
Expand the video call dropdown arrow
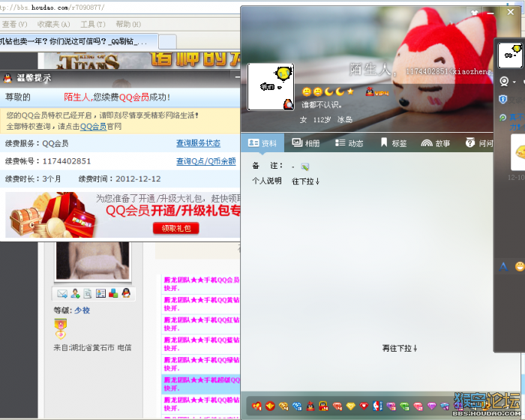514,82
